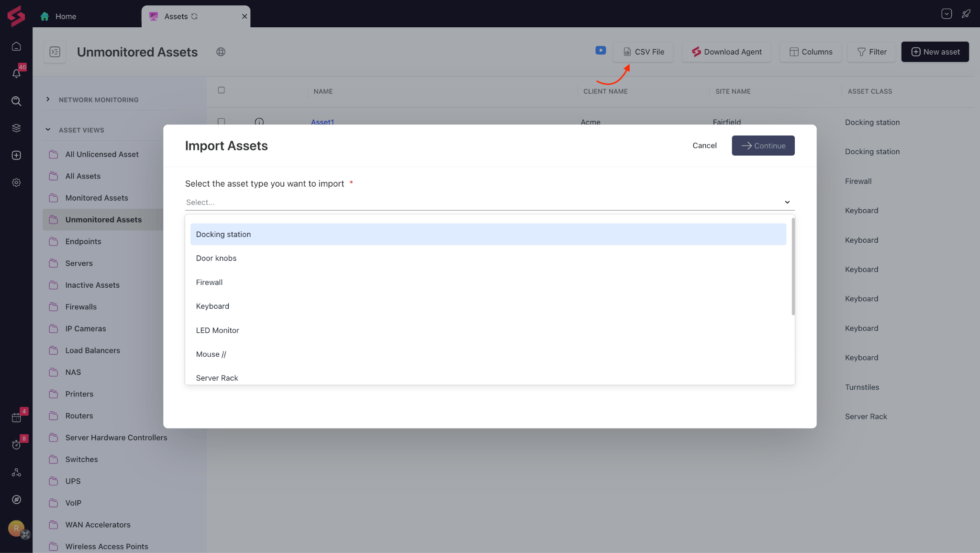The width and height of the screenshot is (980, 553).
Task: Click the blue video tutorial icon
Action: coord(601,50)
